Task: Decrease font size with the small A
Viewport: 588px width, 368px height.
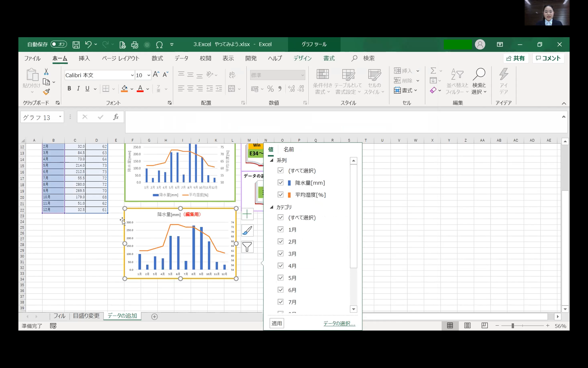Action: click(x=165, y=75)
